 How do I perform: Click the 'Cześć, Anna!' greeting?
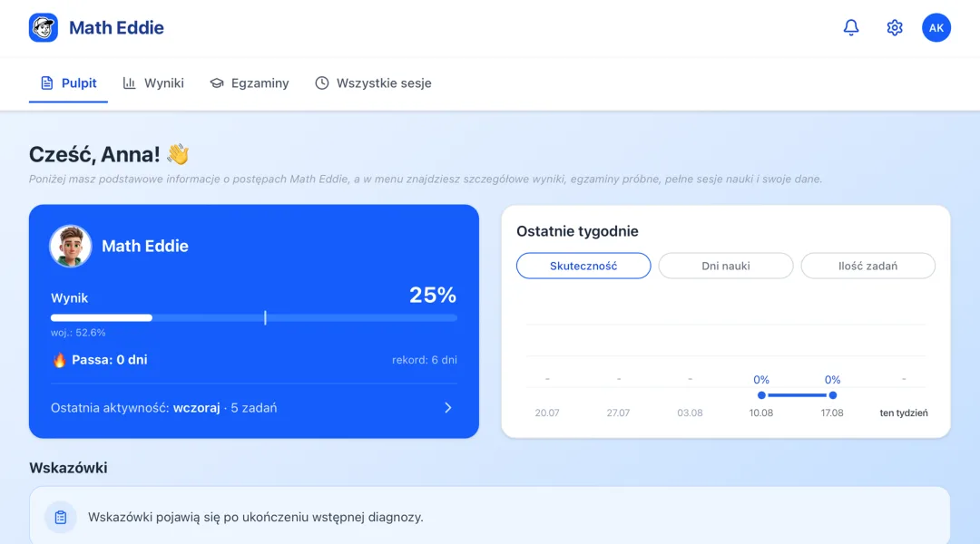[94, 154]
